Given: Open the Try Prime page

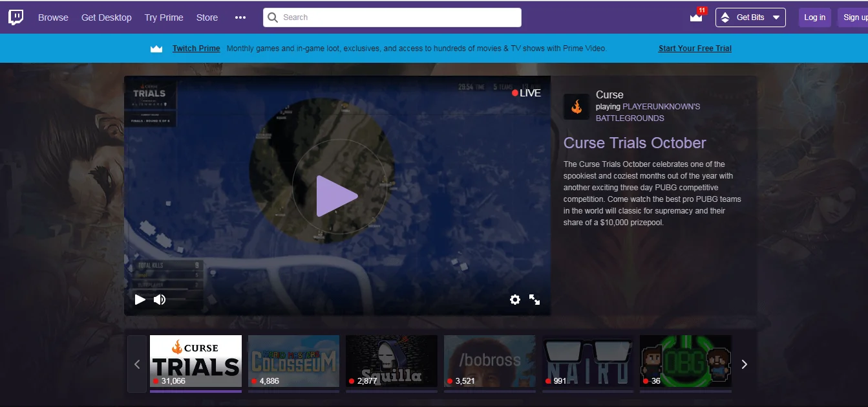Looking at the screenshot, I should pyautogui.click(x=164, y=17).
